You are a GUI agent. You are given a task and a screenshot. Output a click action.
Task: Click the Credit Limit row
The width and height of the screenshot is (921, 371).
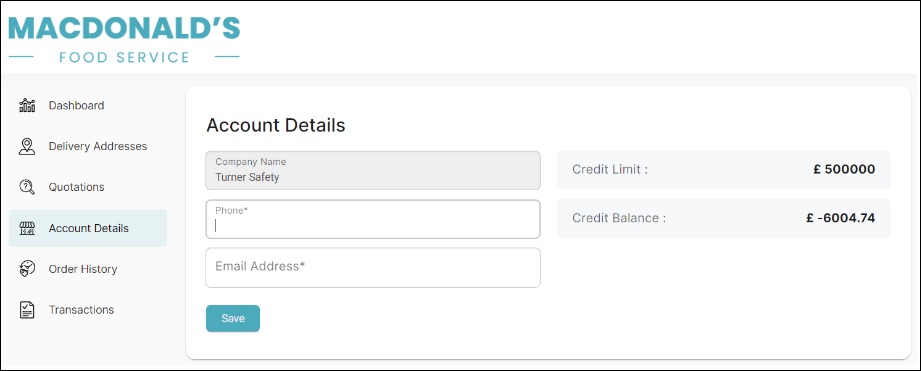click(724, 170)
